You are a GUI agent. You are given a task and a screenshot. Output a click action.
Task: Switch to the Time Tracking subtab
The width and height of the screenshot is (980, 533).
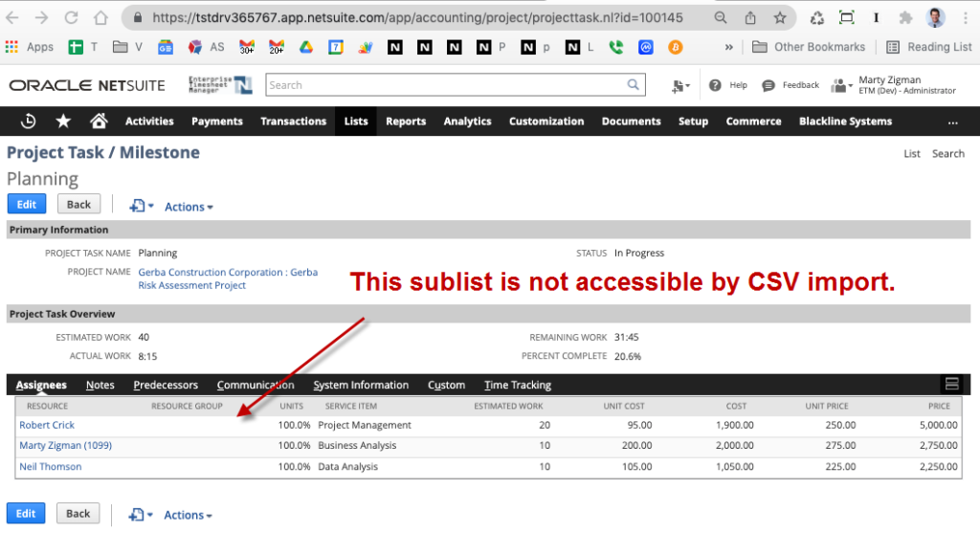(x=518, y=385)
